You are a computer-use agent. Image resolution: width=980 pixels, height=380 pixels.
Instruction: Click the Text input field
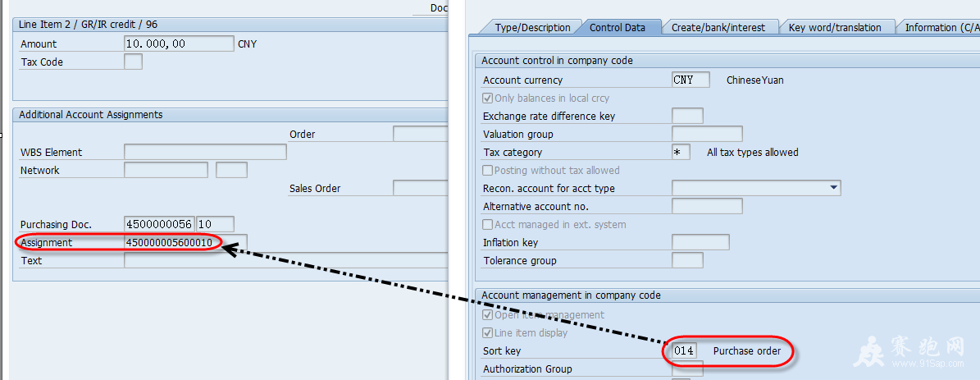pyautogui.click(x=285, y=261)
